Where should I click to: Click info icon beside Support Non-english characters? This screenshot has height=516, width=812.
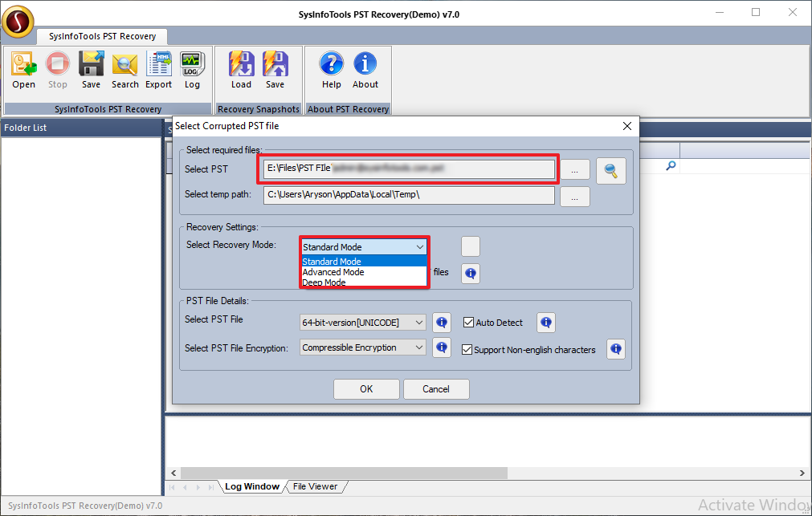click(x=616, y=349)
